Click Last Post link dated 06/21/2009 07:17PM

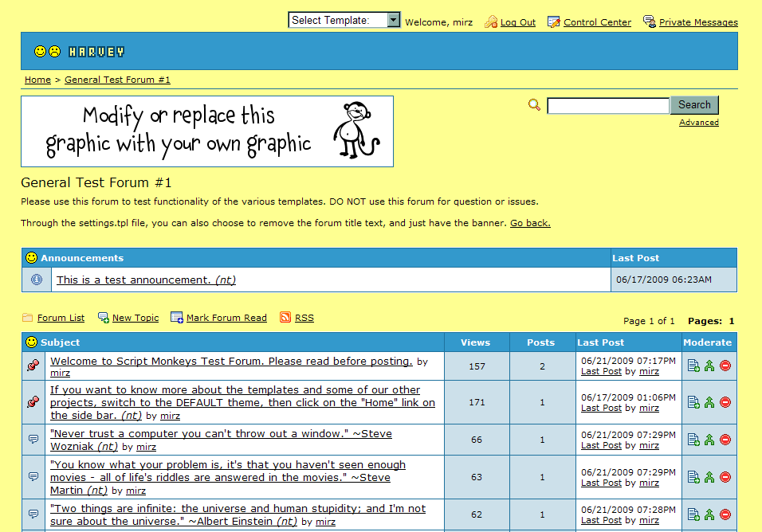(x=601, y=371)
